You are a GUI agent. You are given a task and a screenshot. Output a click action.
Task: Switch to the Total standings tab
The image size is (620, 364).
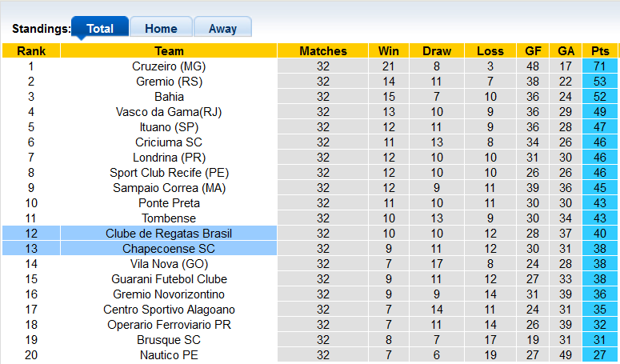(x=100, y=28)
